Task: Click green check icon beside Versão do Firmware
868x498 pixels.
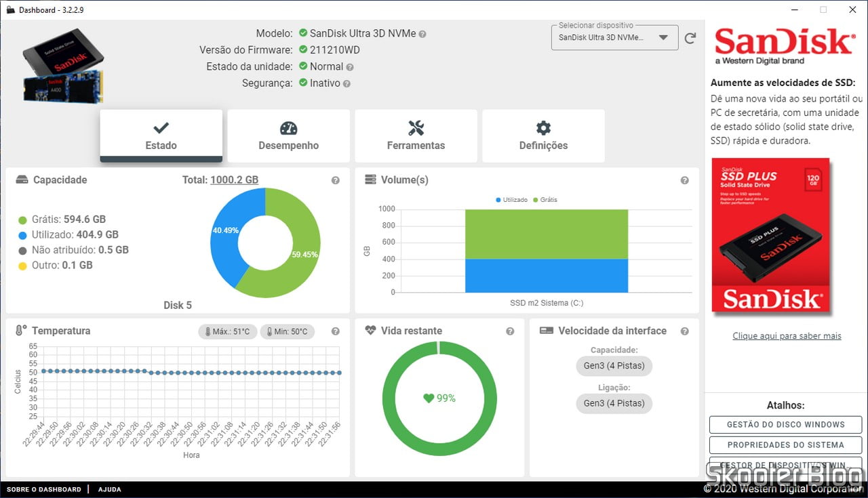Action: coord(303,49)
